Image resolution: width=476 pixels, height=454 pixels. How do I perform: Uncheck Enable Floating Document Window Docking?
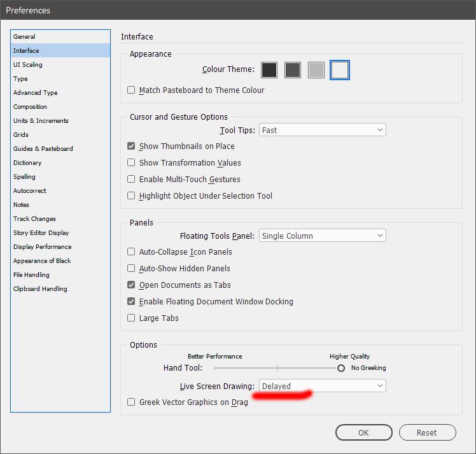(x=131, y=301)
